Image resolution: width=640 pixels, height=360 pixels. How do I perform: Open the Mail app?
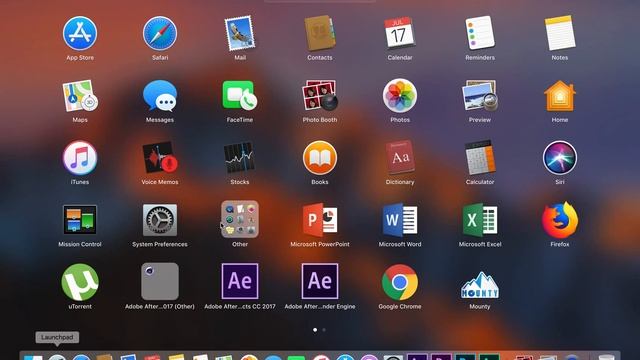pos(240,33)
